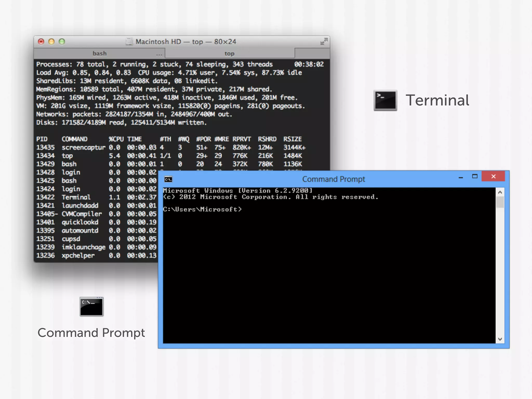Viewport: 532px width, 399px height.
Task: Click the Command Prompt app icon above its label
Action: (91, 307)
